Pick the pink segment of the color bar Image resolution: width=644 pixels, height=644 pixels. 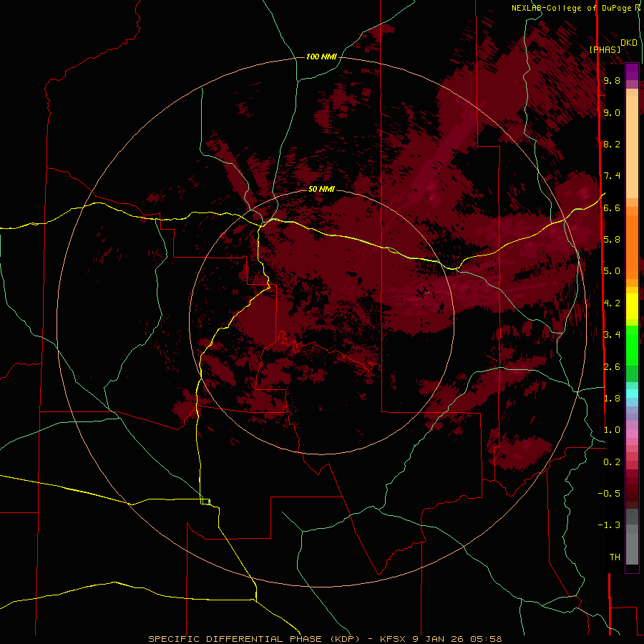point(632,434)
